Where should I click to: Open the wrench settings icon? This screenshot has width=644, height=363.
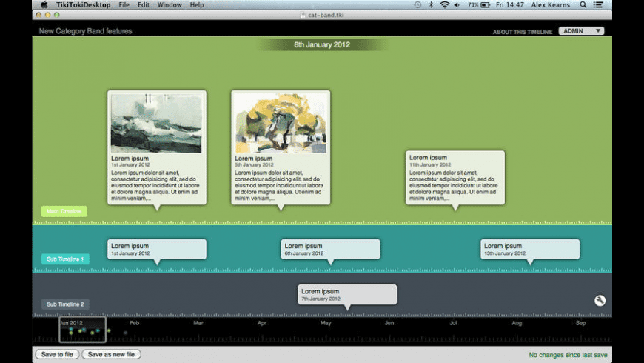[x=600, y=301]
